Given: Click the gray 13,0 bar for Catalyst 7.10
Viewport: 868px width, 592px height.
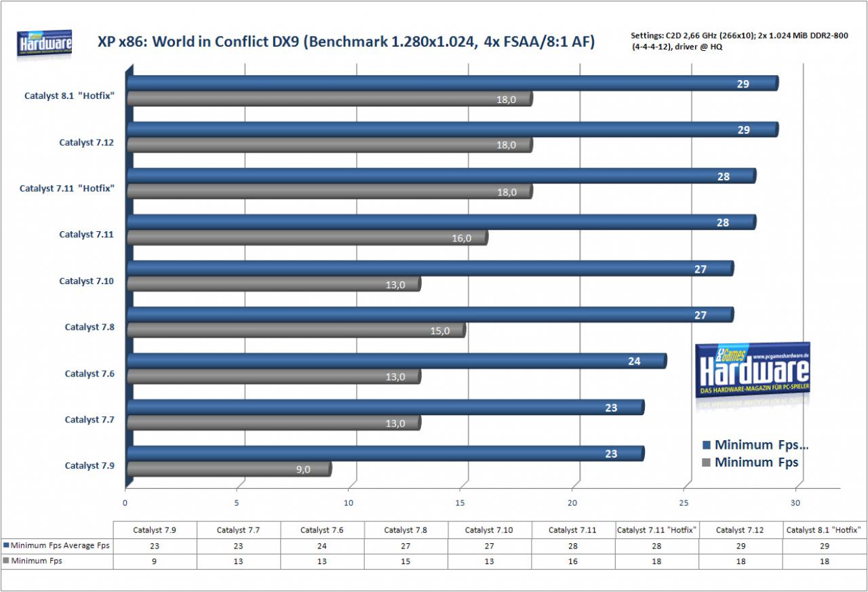Looking at the screenshot, I should pos(274,284).
